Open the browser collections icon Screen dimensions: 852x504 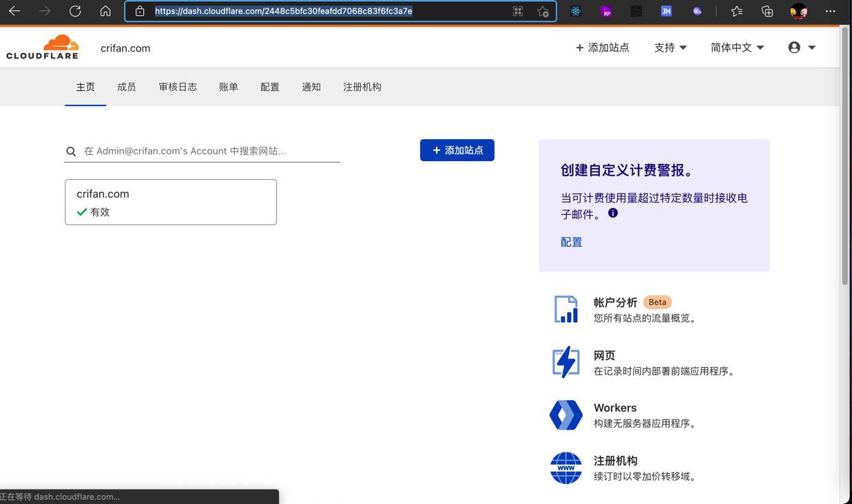pyautogui.click(x=767, y=11)
